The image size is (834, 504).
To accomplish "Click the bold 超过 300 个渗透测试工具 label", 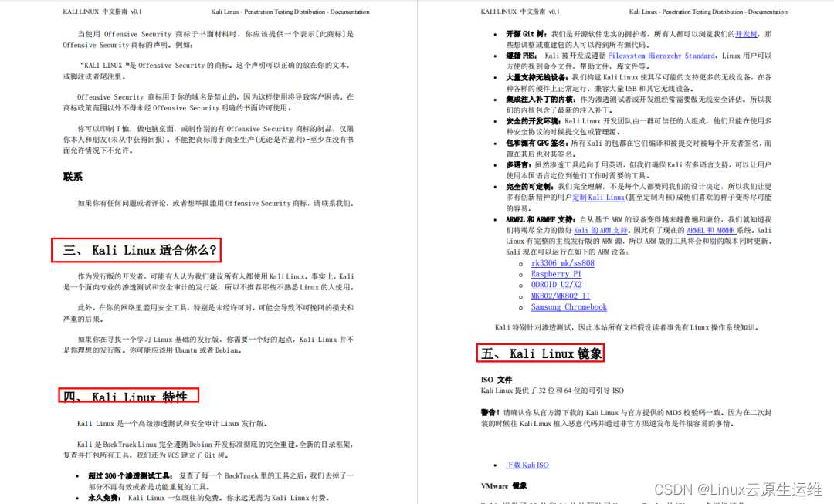I will [x=131, y=475].
